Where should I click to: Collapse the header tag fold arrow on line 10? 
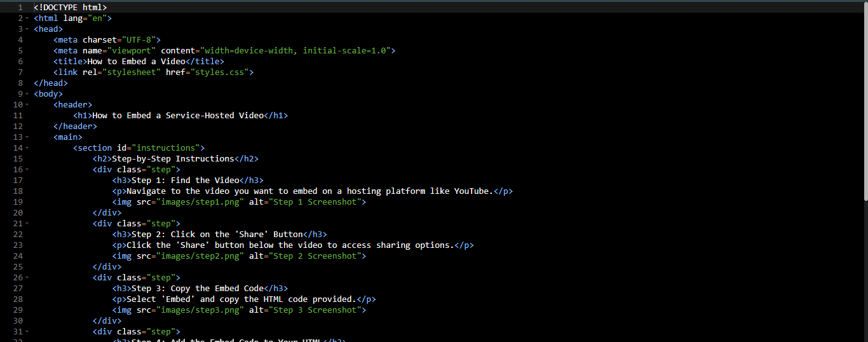point(27,105)
